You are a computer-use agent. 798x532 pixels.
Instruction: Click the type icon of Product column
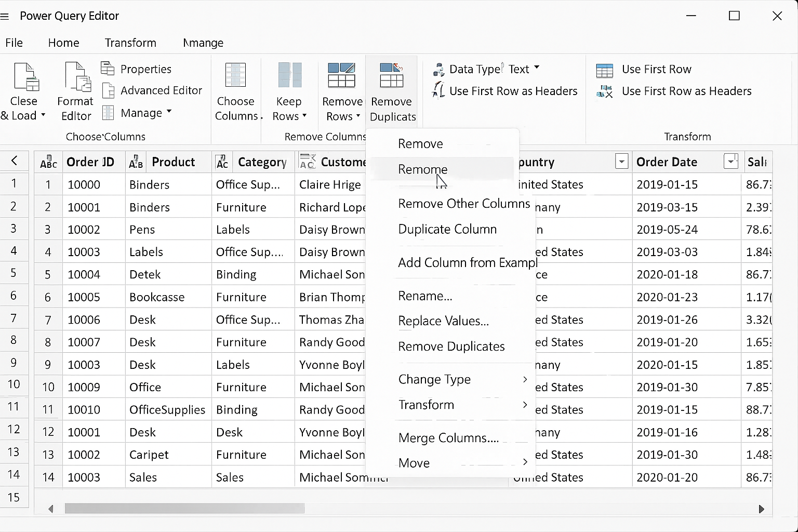click(136, 162)
